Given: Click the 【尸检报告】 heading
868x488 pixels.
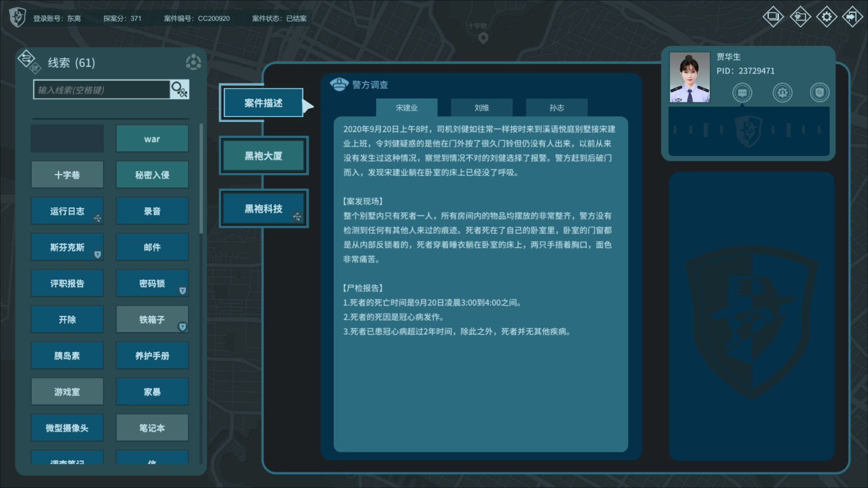Looking at the screenshot, I should [x=363, y=288].
